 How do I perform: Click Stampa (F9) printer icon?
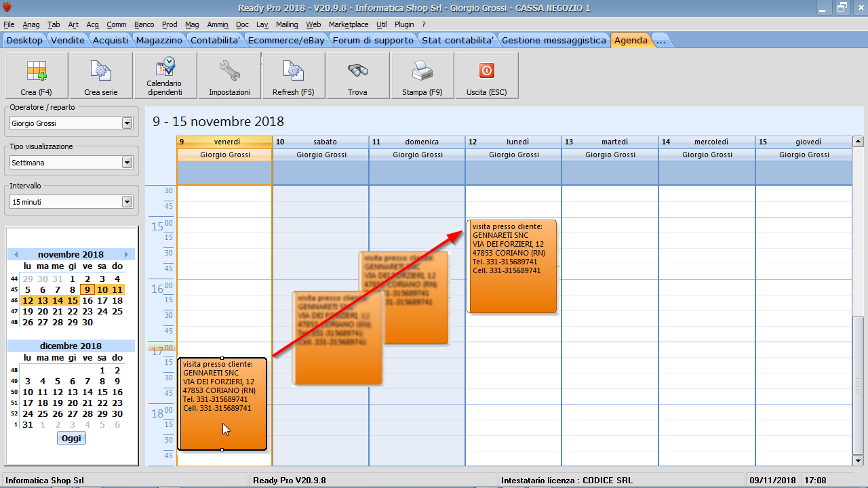pyautogui.click(x=422, y=76)
